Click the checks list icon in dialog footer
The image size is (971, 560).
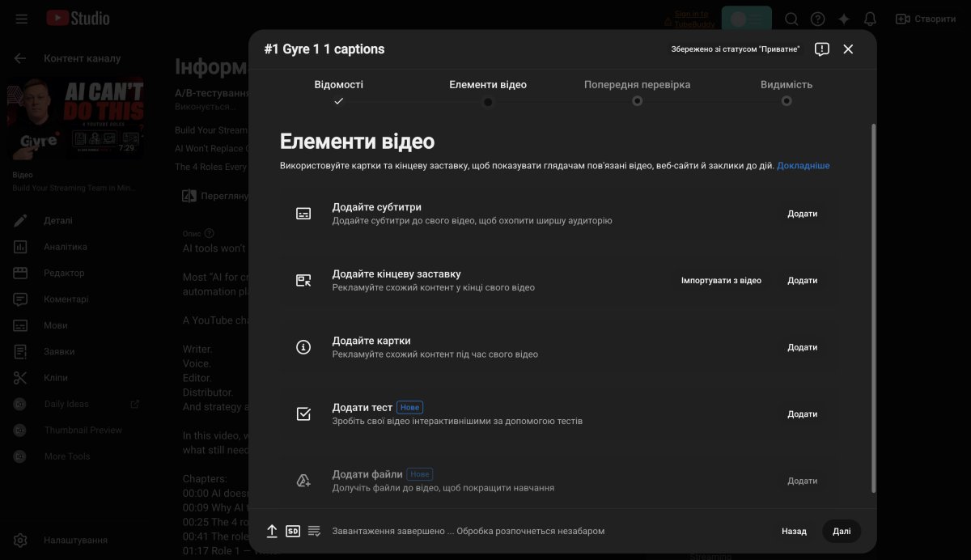[314, 531]
